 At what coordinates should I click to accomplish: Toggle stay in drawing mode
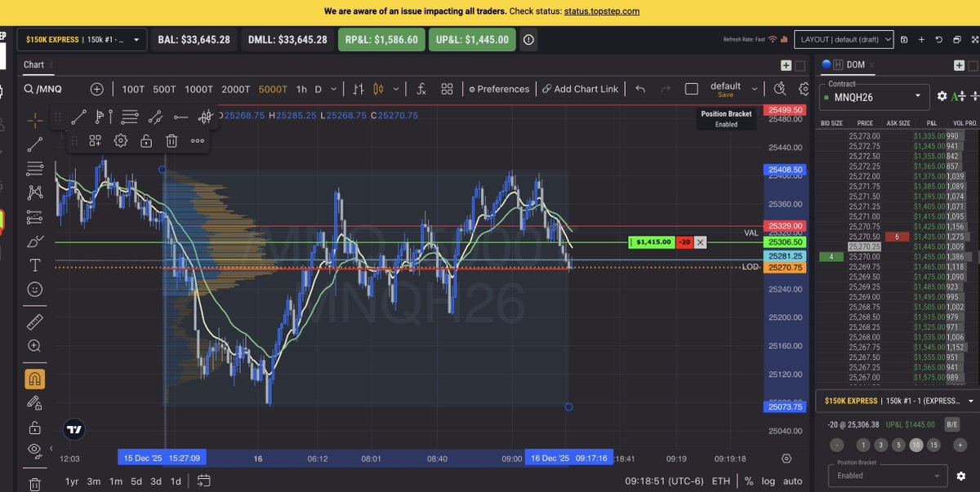(x=35, y=402)
